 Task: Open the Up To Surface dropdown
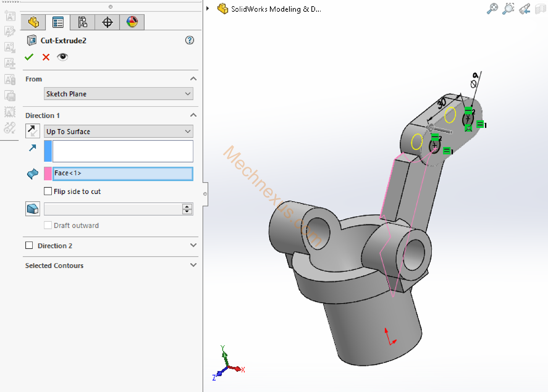[118, 131]
